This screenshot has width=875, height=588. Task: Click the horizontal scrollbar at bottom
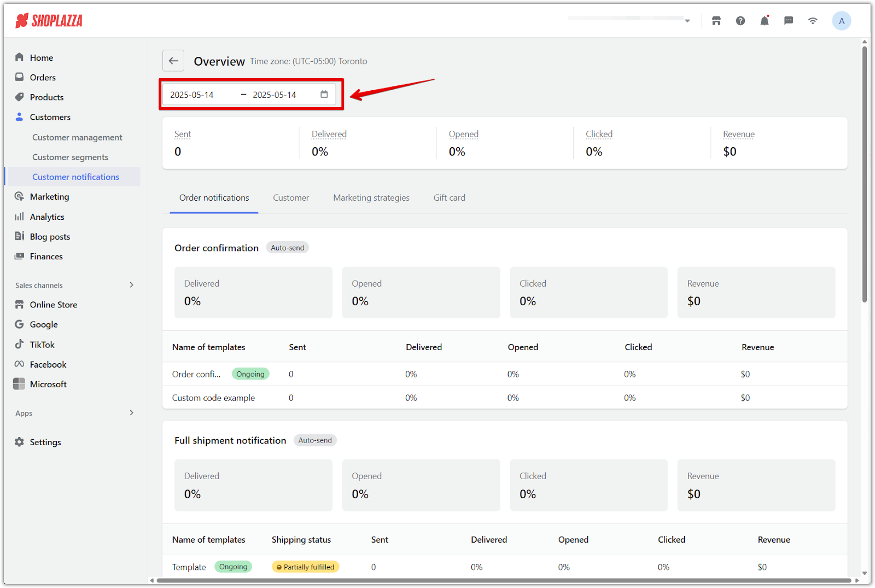[504, 581]
